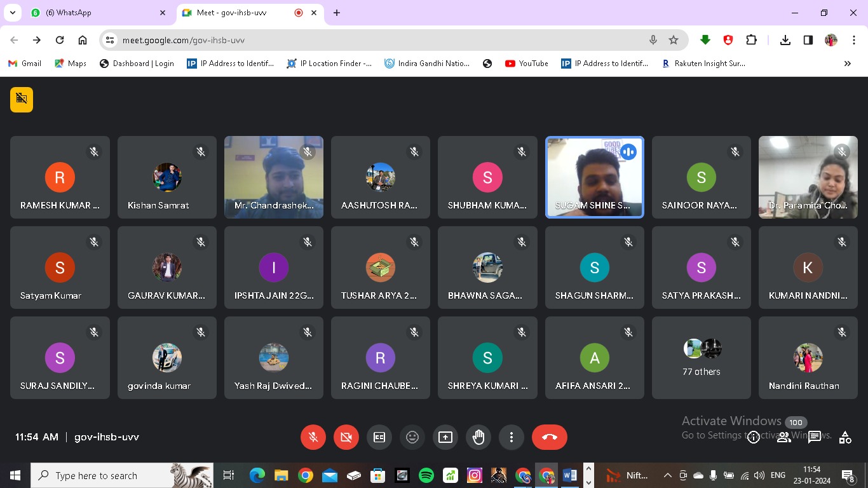The image size is (868, 488).
Task: Turn on the camera in Meet
Action: (x=346, y=437)
